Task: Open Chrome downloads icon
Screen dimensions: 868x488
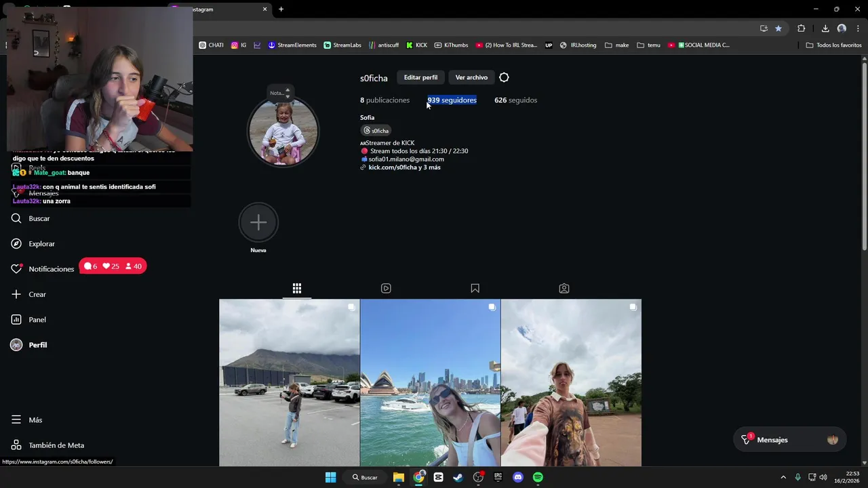Action: pos(825,28)
